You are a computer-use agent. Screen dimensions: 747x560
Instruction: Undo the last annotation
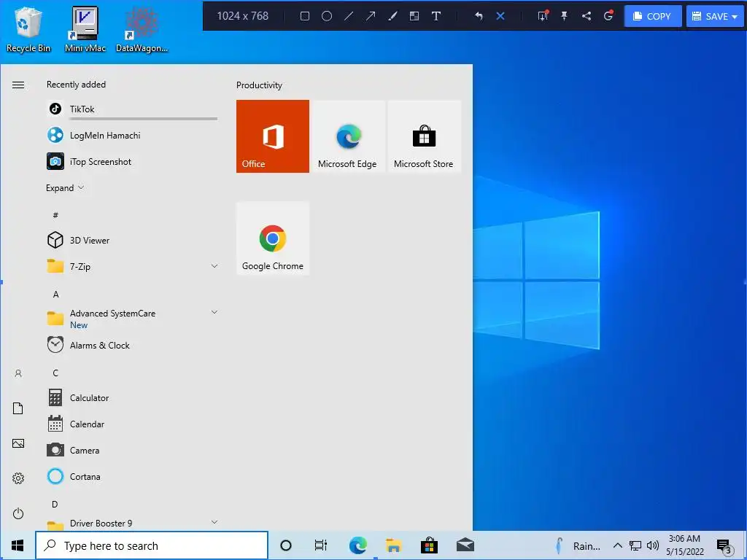(x=479, y=16)
